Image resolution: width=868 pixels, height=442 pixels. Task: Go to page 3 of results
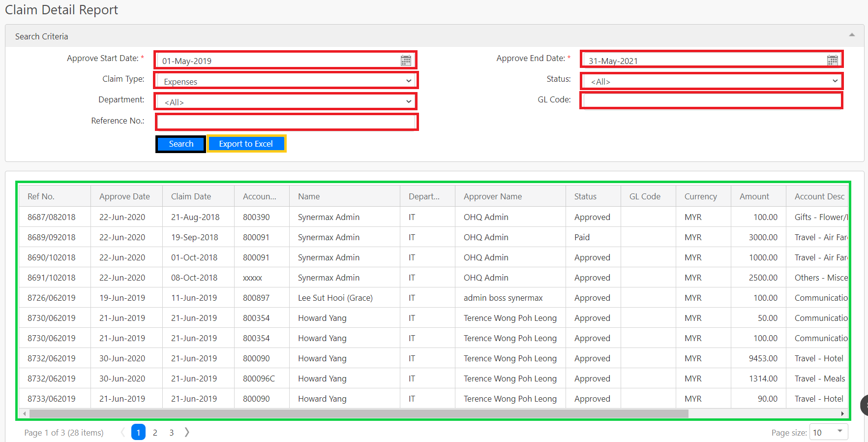click(x=172, y=433)
